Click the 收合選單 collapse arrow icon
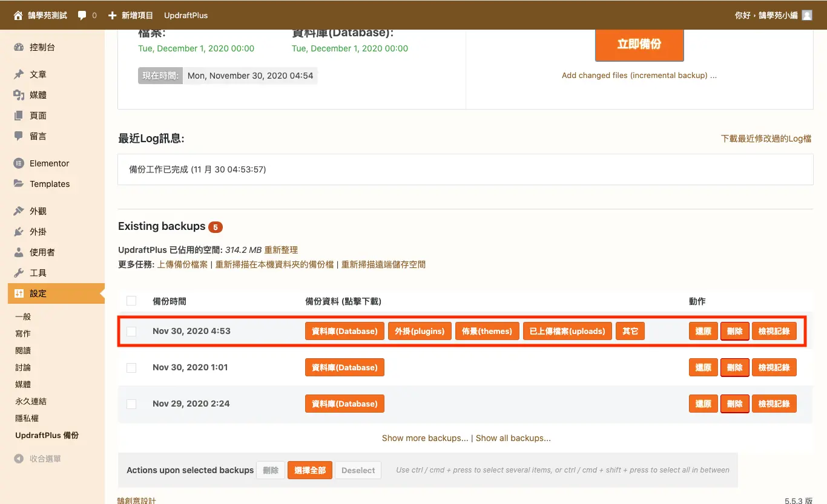827x504 pixels. pos(19,459)
